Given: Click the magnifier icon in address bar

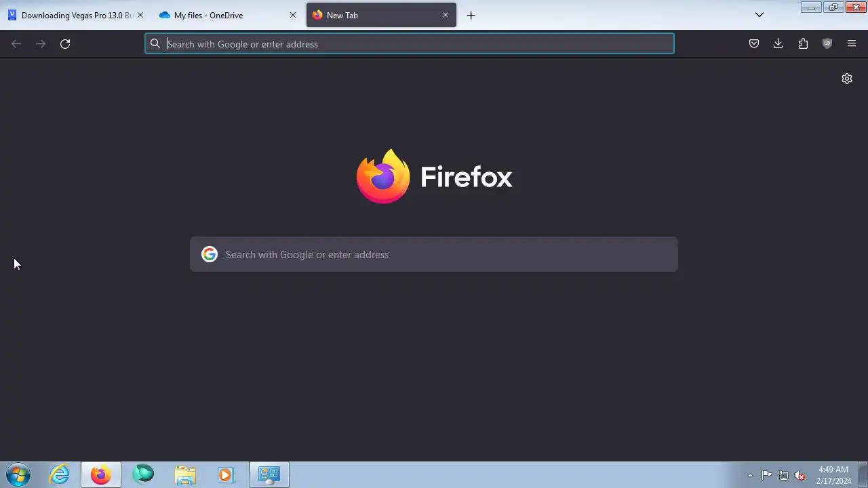Looking at the screenshot, I should pos(155,44).
